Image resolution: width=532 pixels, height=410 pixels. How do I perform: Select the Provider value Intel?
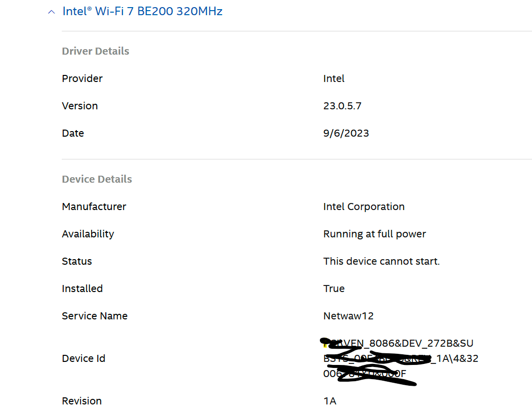(333, 78)
